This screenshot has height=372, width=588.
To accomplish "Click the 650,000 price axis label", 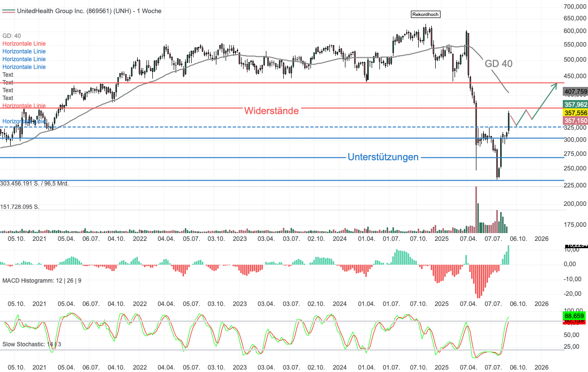I will [576, 18].
